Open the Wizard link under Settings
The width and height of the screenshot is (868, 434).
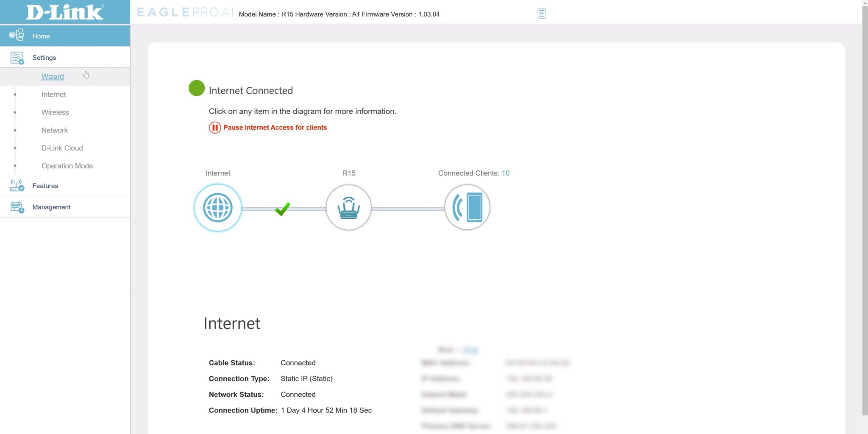(52, 76)
